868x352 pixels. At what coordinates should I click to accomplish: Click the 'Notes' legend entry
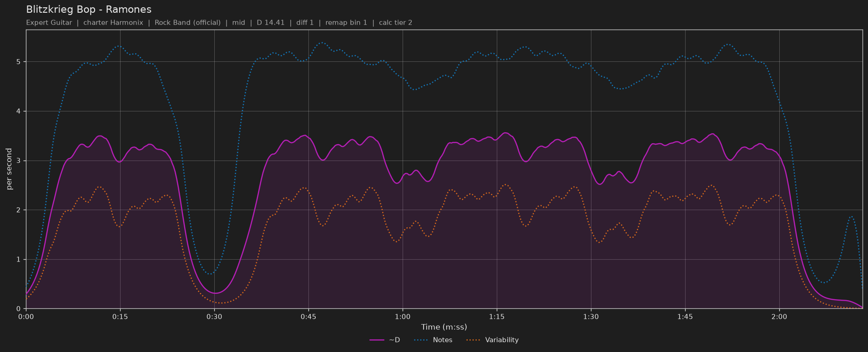point(433,340)
